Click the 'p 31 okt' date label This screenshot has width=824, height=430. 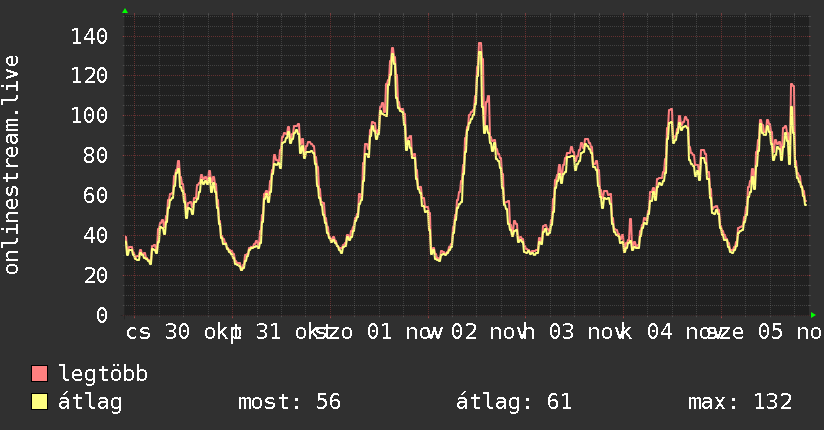pos(279,332)
